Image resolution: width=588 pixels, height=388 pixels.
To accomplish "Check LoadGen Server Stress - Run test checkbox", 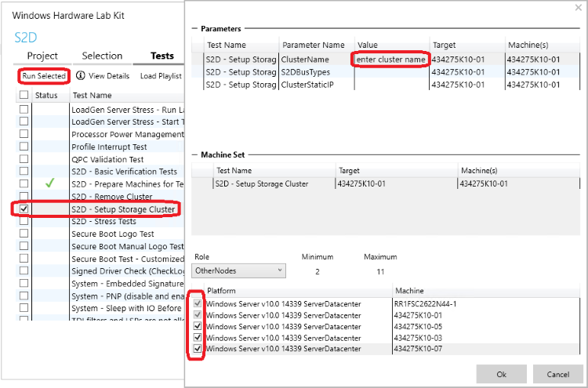I will point(24,110).
